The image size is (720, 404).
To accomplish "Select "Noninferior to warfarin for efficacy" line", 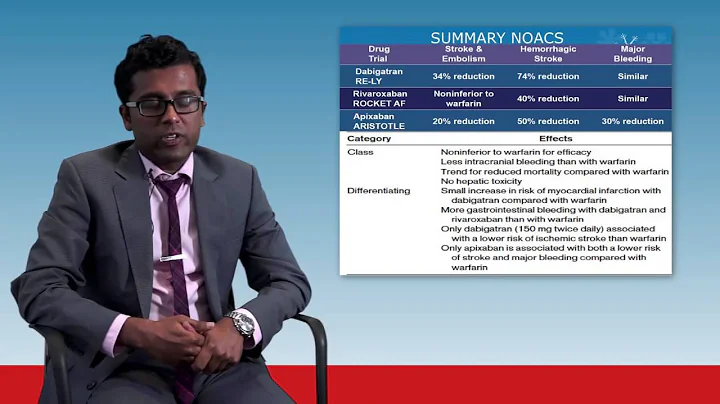I will click(x=516, y=152).
